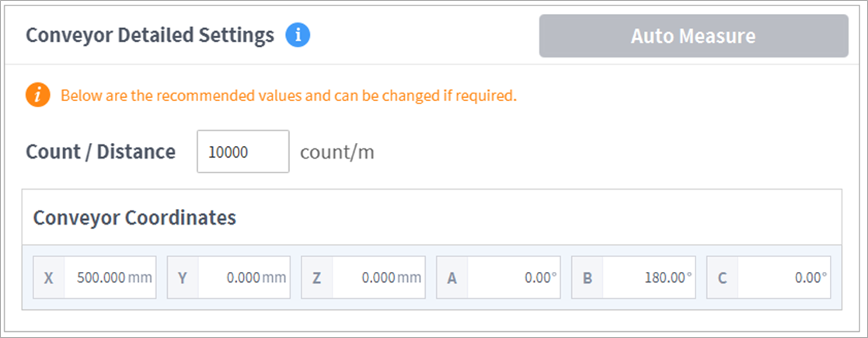This screenshot has width=868, height=338.
Task: Click the B rotation label box
Action: coord(587,277)
